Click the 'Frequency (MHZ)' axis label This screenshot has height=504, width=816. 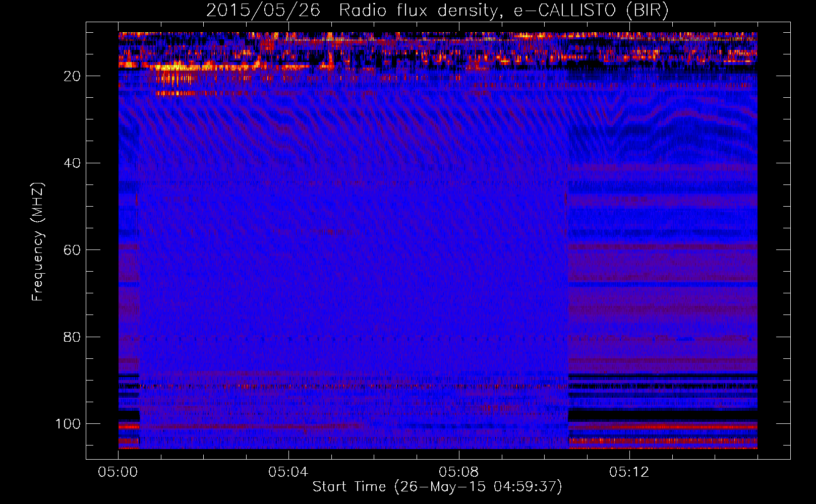(x=38, y=242)
